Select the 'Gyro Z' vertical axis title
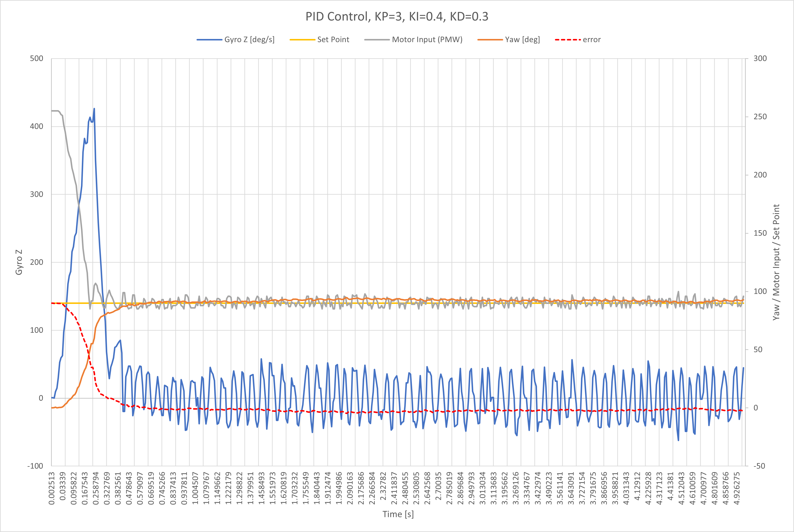The image size is (794, 532). [19, 262]
